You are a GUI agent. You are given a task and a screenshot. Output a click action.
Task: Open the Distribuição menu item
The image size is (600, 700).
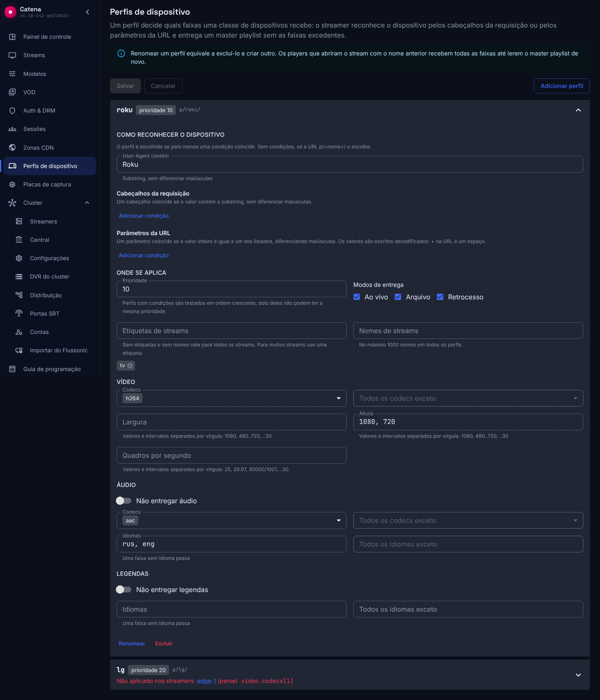coord(50,295)
